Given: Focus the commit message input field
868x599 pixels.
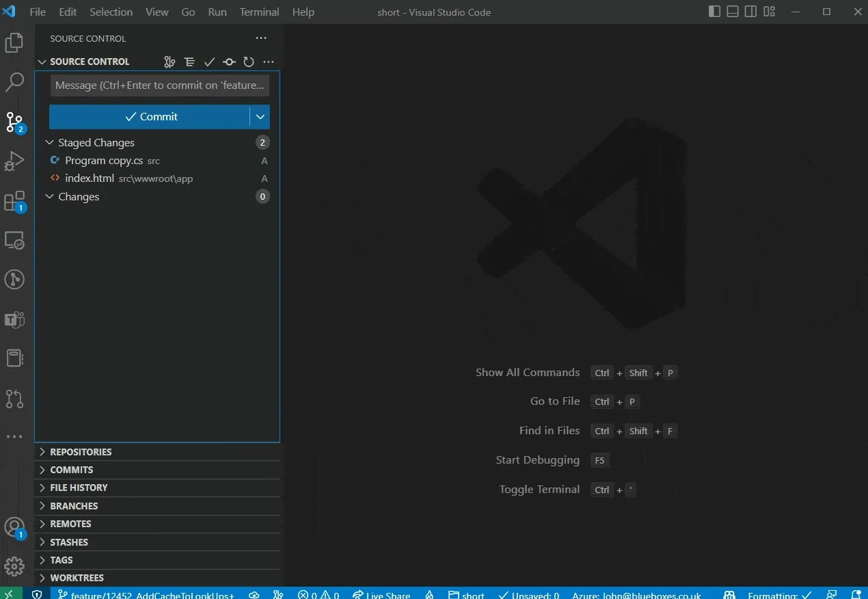Looking at the screenshot, I should point(160,85).
